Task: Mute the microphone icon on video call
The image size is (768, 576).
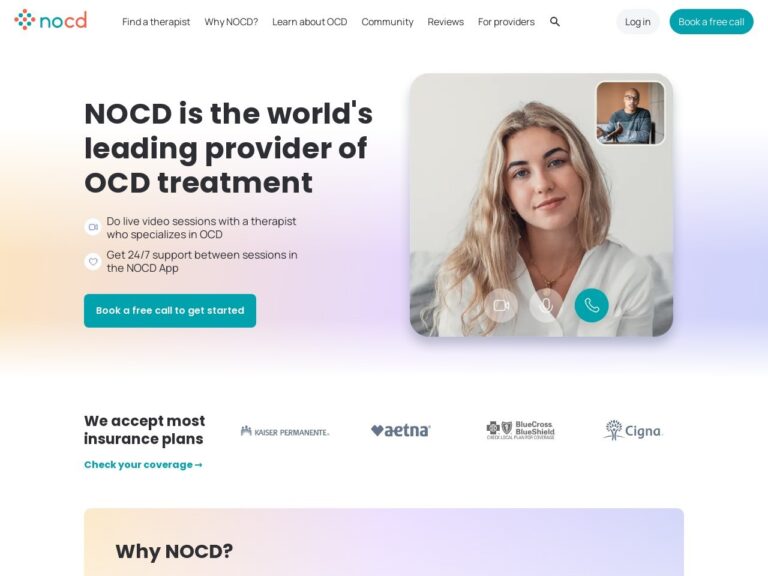Action: point(546,306)
